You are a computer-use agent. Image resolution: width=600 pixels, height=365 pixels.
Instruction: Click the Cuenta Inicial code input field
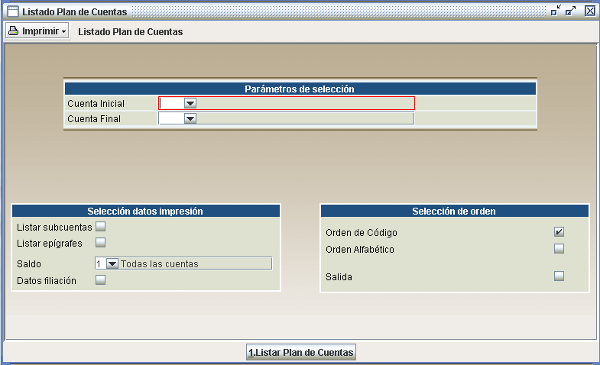coord(171,103)
